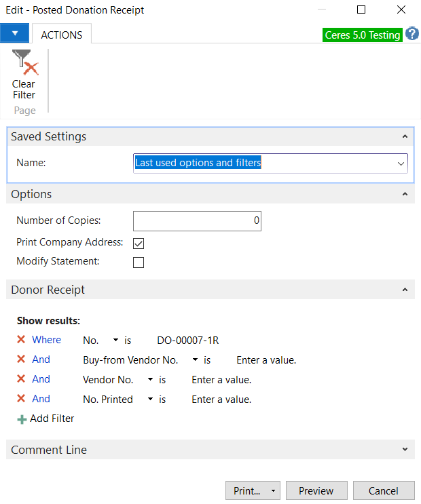Collapse the Donor Receipt section
The image size is (421, 504).
405,290
